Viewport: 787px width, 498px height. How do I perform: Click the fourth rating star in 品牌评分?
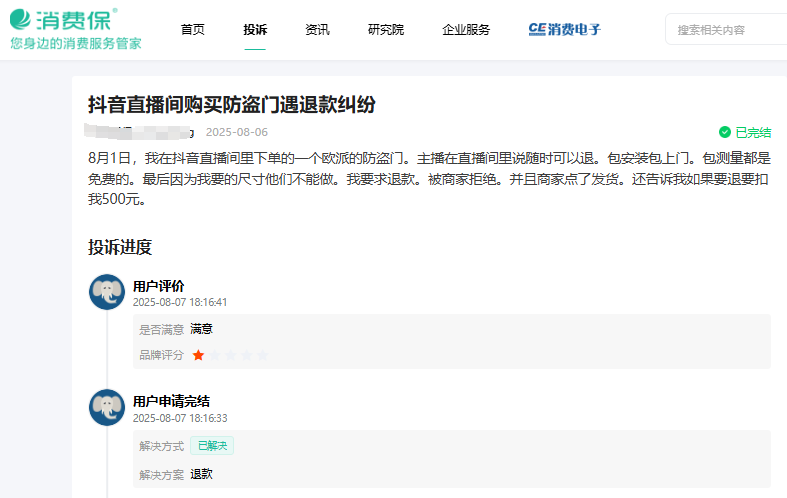pos(246,355)
